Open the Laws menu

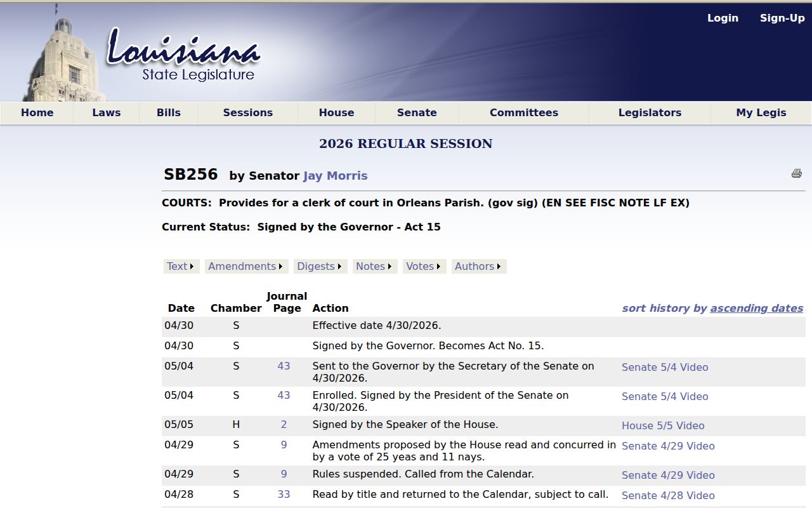pos(107,113)
